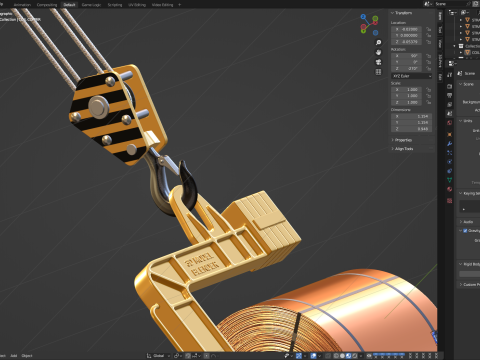
Task: Click the Location X value field
Action: coord(407,29)
